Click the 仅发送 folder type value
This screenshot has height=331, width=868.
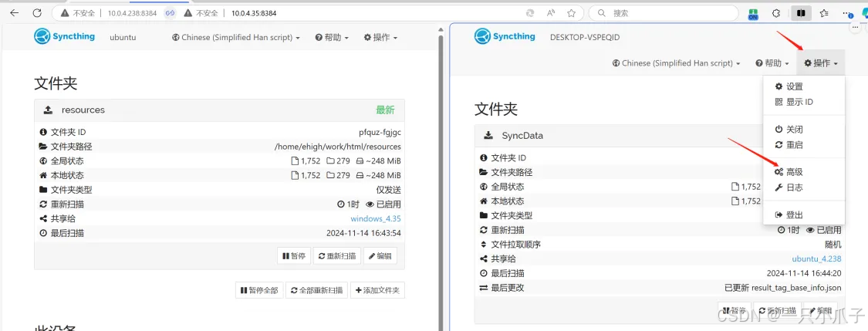pyautogui.click(x=389, y=190)
